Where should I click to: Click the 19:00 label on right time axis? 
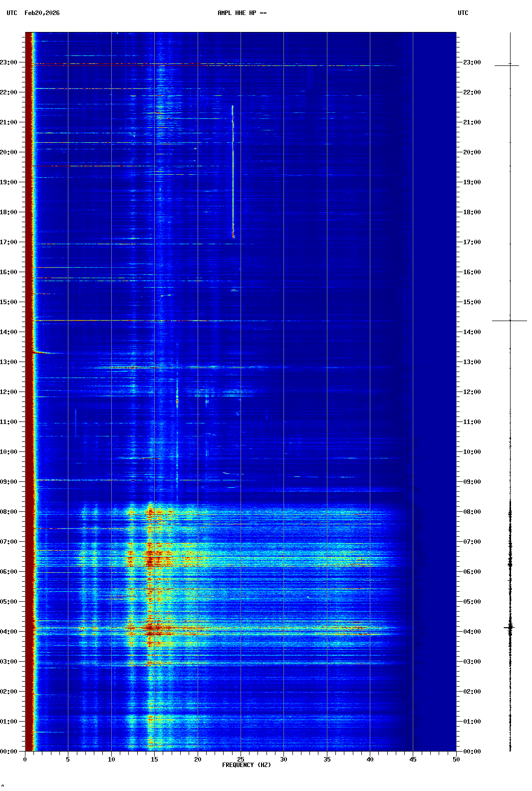(472, 182)
